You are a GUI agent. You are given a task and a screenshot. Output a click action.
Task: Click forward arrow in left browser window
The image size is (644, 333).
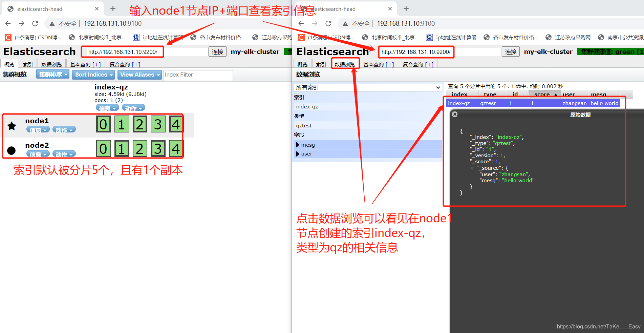click(x=21, y=23)
